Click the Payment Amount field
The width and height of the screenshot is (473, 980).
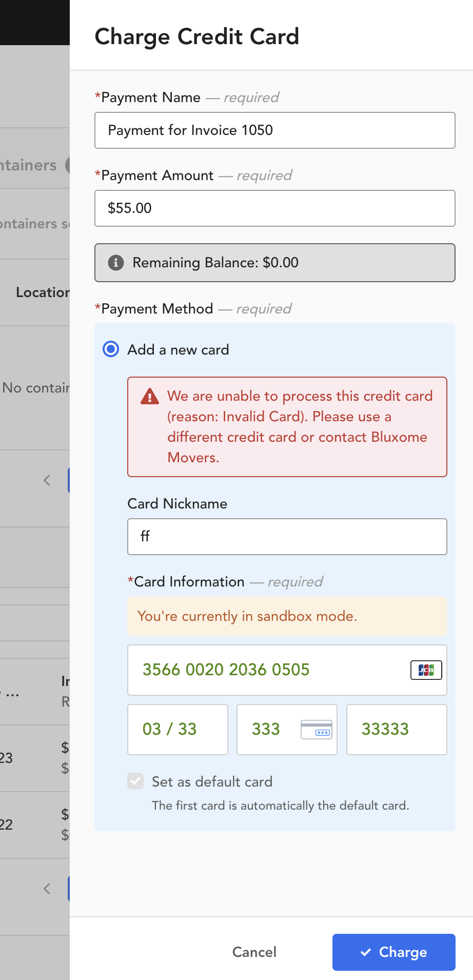pos(275,208)
